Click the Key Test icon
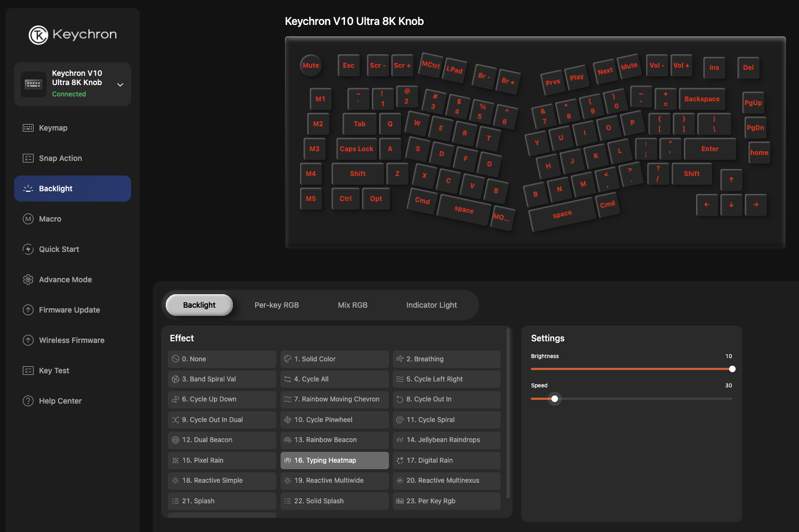Screen dimensions: 799x532 pyautogui.click(x=28, y=371)
